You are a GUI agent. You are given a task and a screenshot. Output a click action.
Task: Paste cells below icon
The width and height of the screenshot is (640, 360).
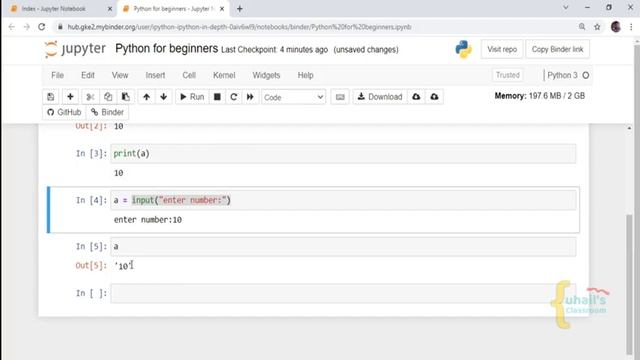pyautogui.click(x=126, y=97)
